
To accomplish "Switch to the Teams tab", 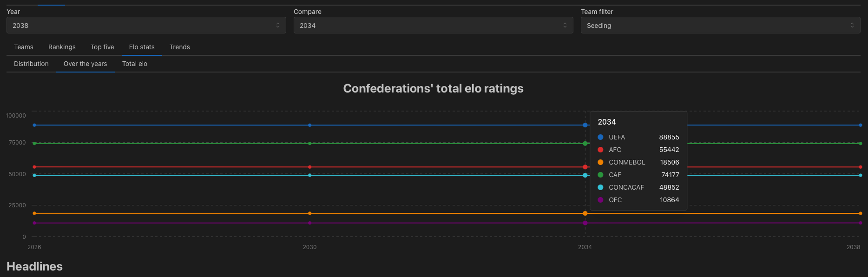I will point(24,47).
